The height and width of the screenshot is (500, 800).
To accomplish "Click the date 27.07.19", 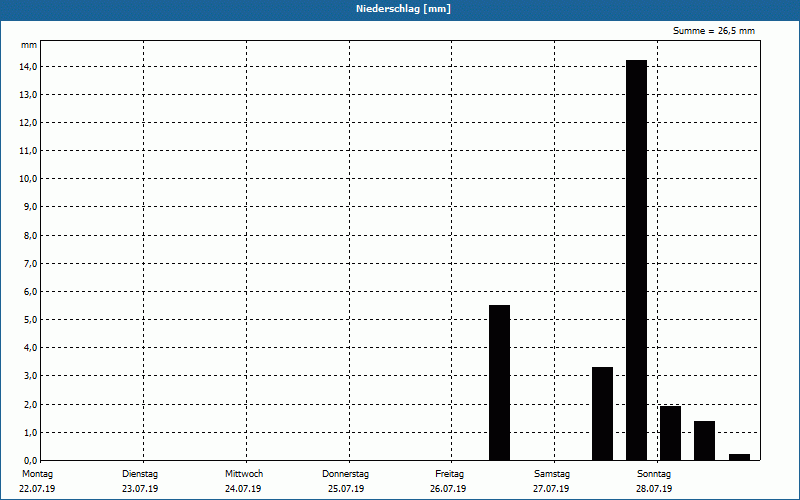I will coord(551,489).
